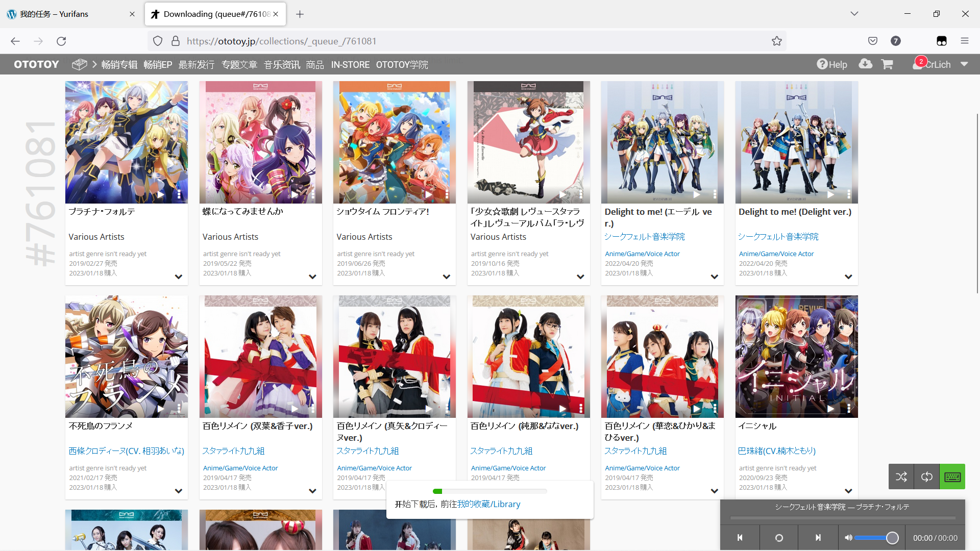980x551 pixels.
Task: Go to 我的收藏/Library link
Action: [x=488, y=504]
